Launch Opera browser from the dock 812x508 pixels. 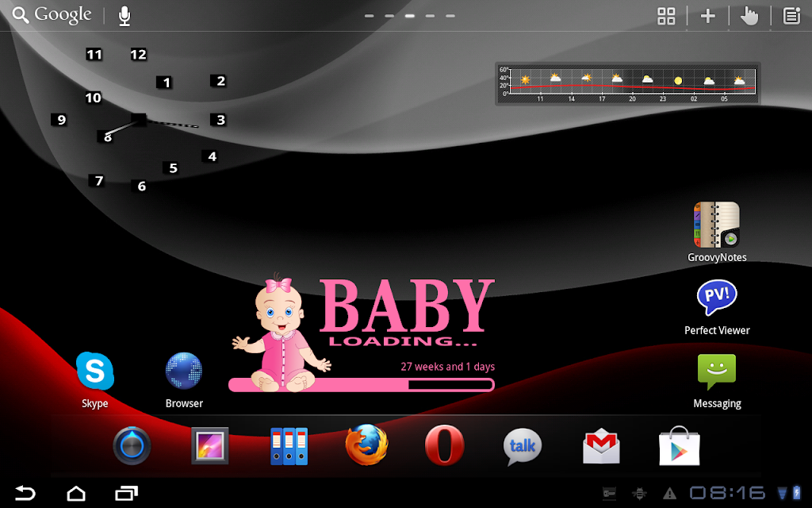click(x=444, y=445)
